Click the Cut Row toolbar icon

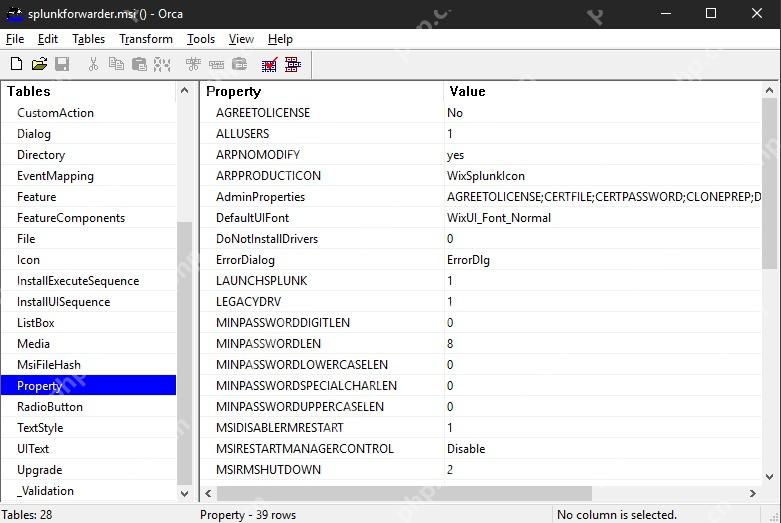193,64
